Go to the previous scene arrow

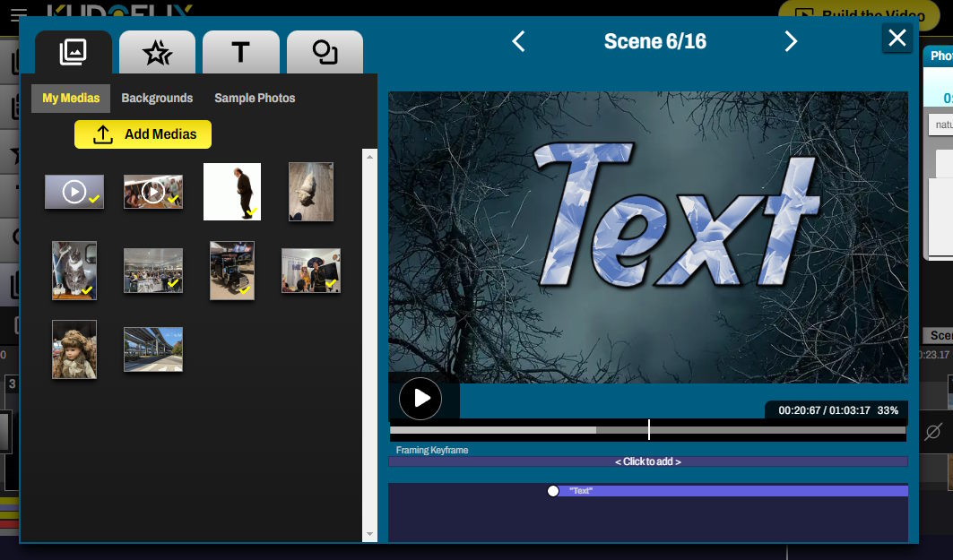tap(518, 41)
